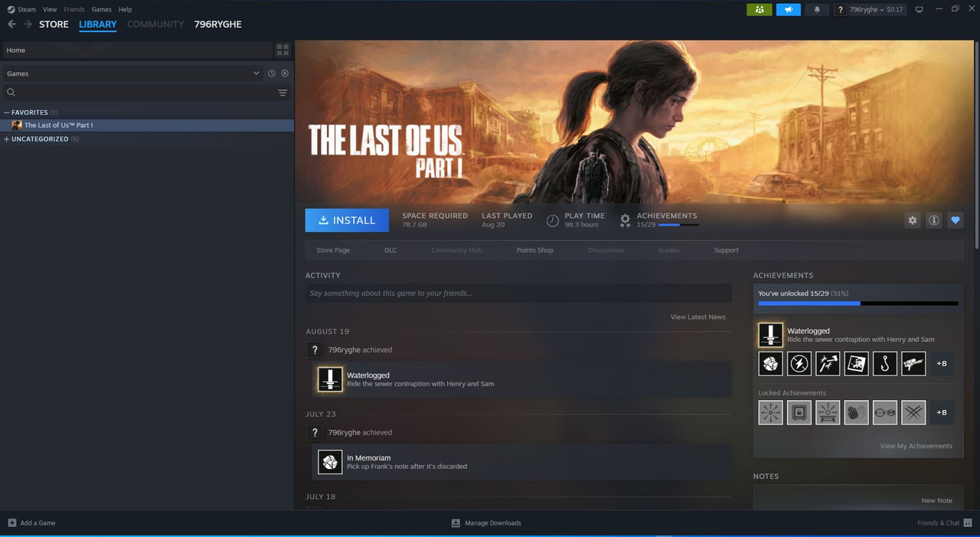The image size is (980, 537).
Task: Click the water gun achievement icon
Action: [913, 363]
